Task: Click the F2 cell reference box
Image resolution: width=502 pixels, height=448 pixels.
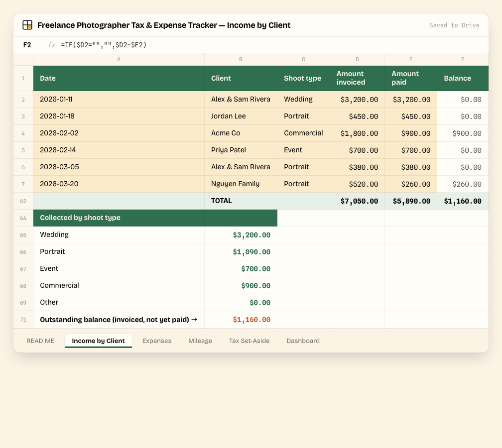Action: (x=27, y=45)
